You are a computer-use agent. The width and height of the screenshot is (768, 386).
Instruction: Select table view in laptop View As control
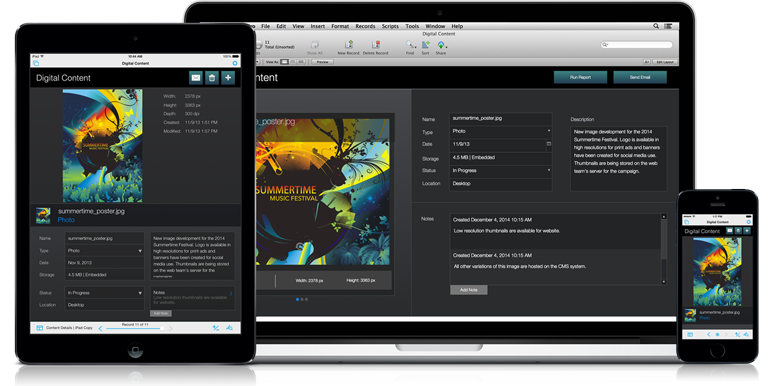[301, 62]
